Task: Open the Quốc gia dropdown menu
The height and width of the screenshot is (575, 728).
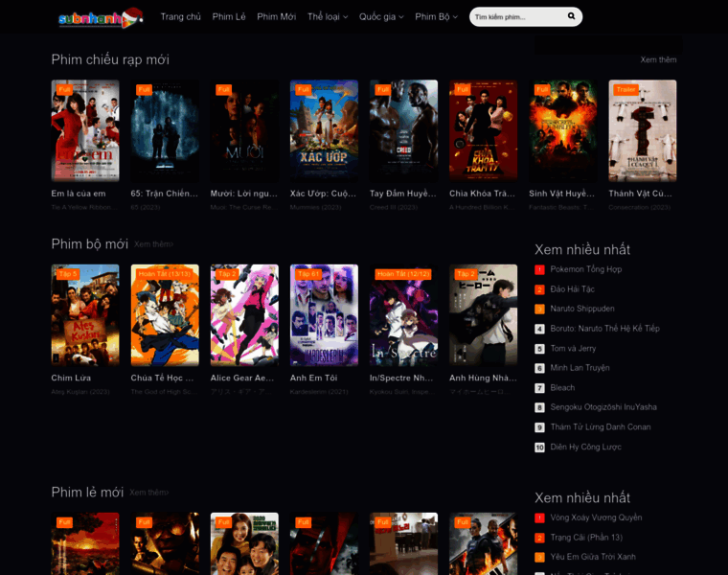Action: [x=381, y=17]
